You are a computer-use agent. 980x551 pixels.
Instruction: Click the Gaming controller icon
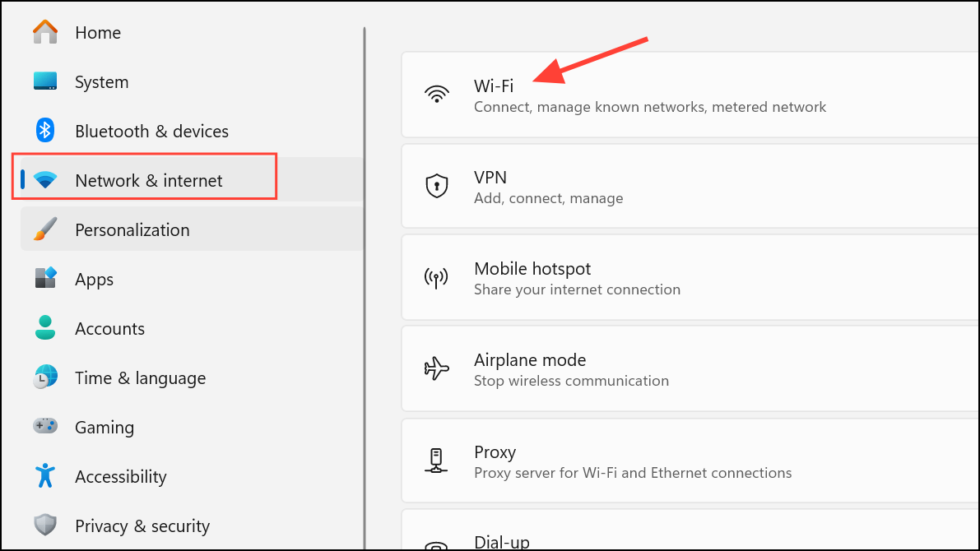[x=44, y=427]
